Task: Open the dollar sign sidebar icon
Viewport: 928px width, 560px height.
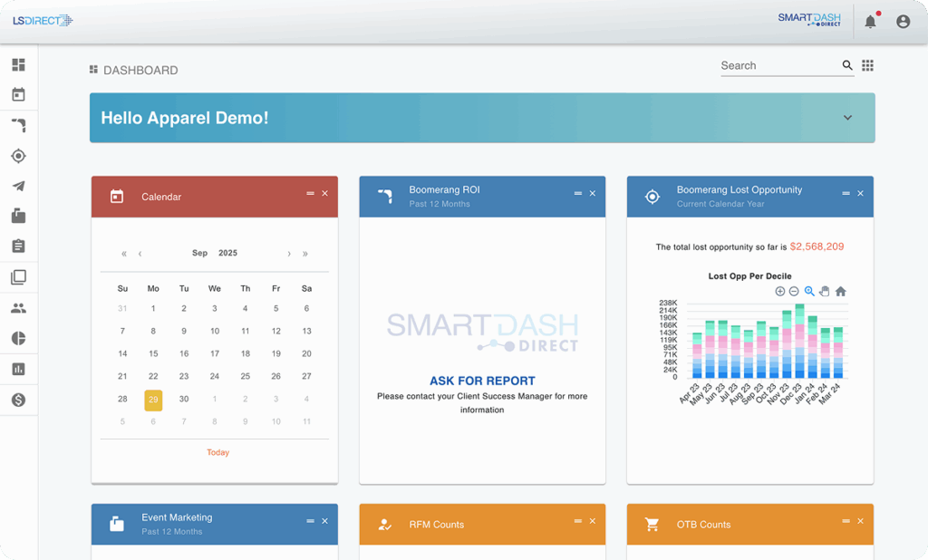Action: point(18,400)
